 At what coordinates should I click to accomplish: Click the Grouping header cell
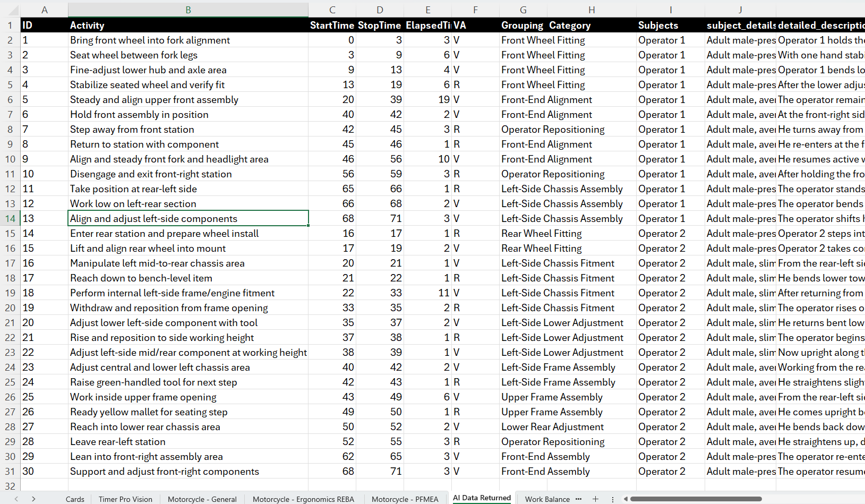(523, 25)
